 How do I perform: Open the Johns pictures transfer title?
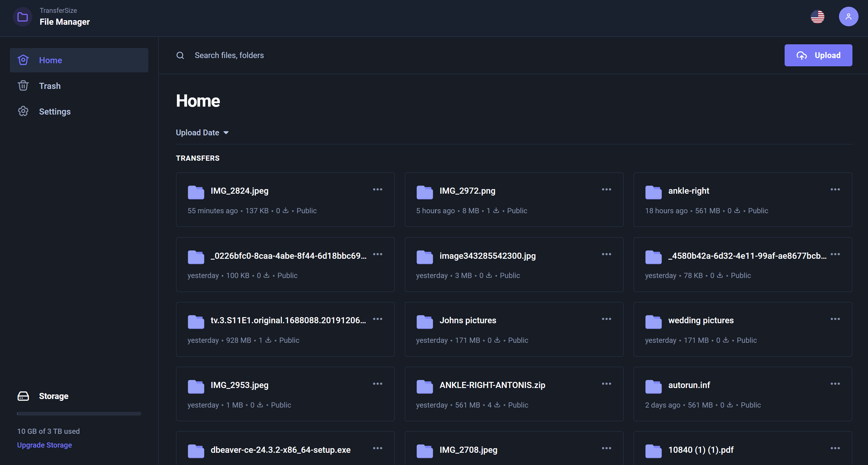tap(468, 320)
